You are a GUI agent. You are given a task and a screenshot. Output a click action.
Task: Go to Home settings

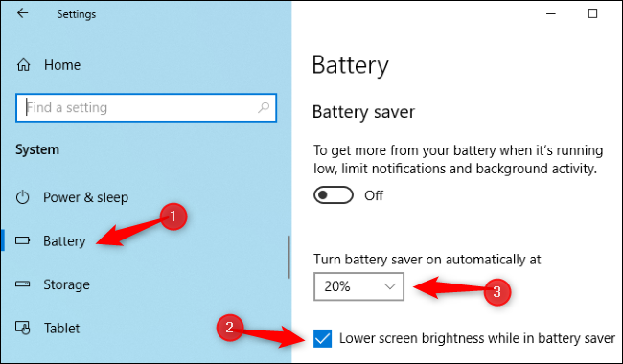point(62,65)
